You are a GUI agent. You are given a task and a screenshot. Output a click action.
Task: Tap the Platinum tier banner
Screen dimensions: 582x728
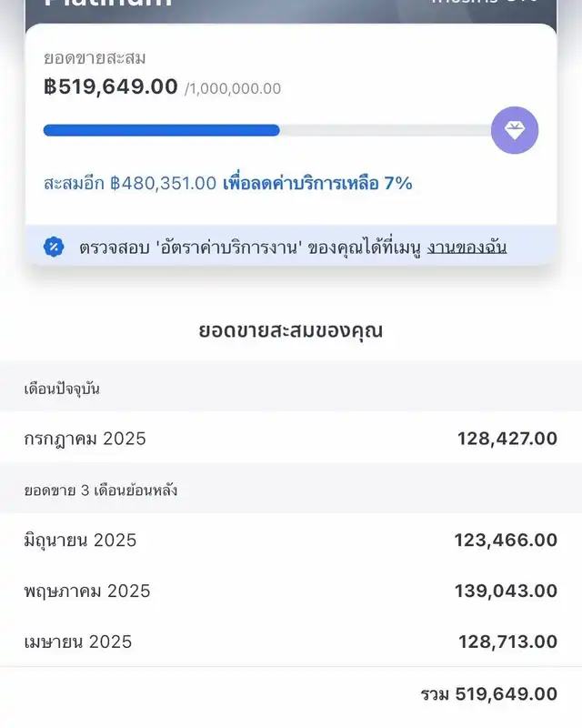291,10
